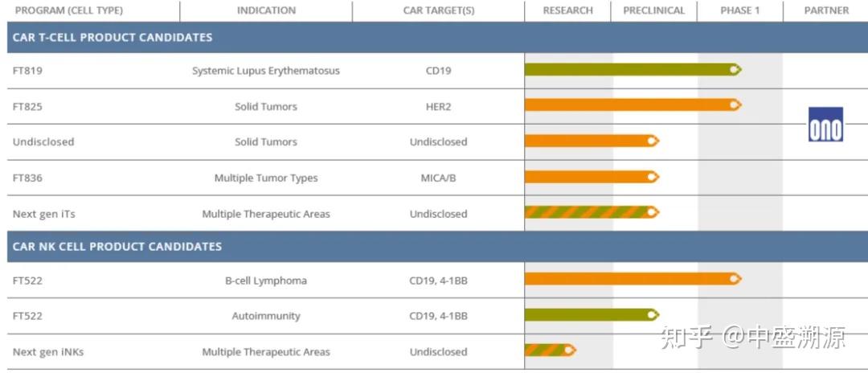Click the FT819 green progress bar
868x373 pixels.
click(x=633, y=70)
